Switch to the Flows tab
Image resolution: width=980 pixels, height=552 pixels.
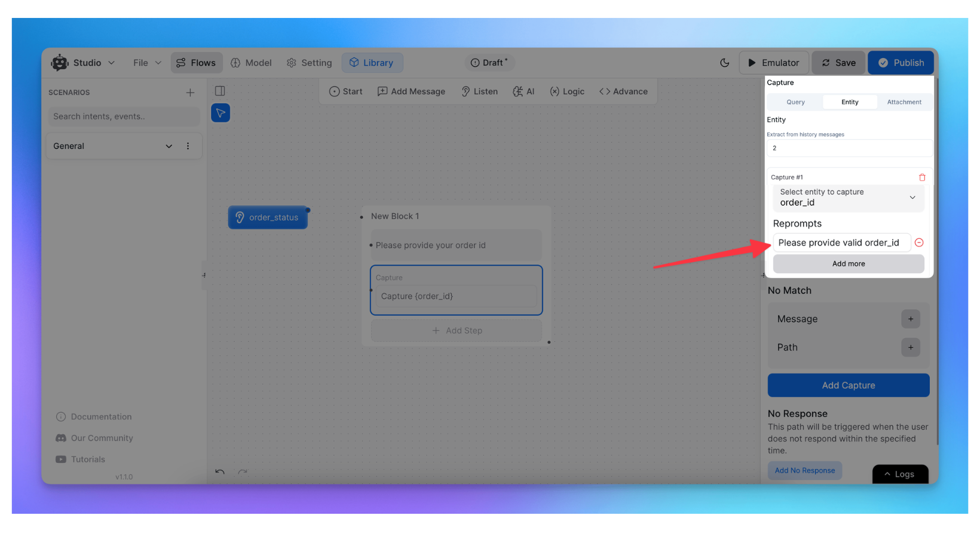click(197, 63)
